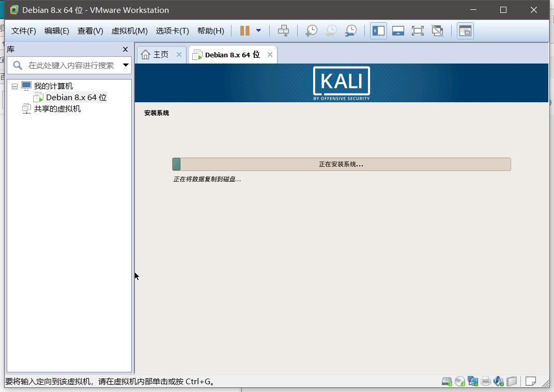Click the network adapter status icon
554x392 pixels.
pyautogui.click(x=473, y=381)
